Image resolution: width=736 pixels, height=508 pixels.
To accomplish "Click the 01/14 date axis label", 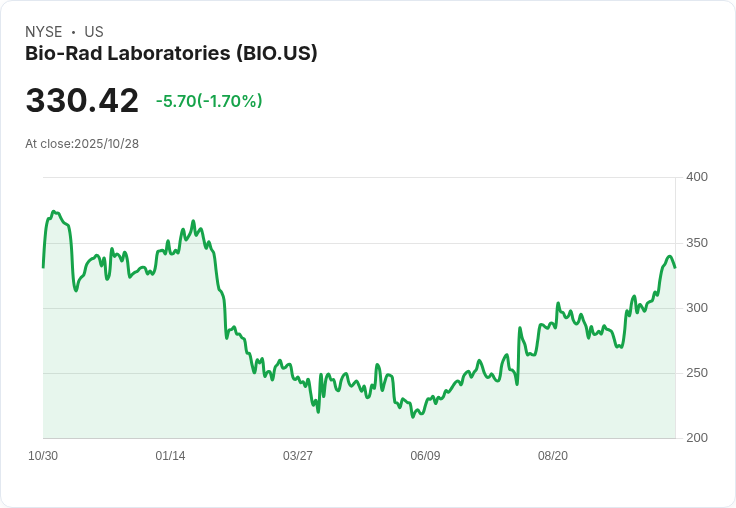I will point(170,456).
